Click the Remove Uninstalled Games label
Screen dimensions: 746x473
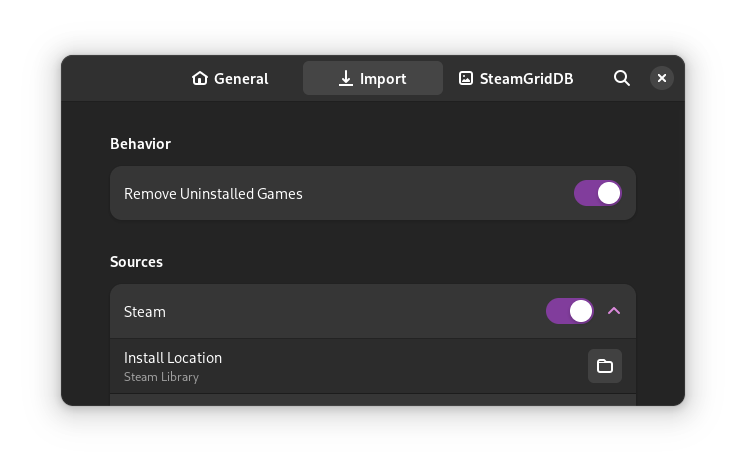pos(213,194)
